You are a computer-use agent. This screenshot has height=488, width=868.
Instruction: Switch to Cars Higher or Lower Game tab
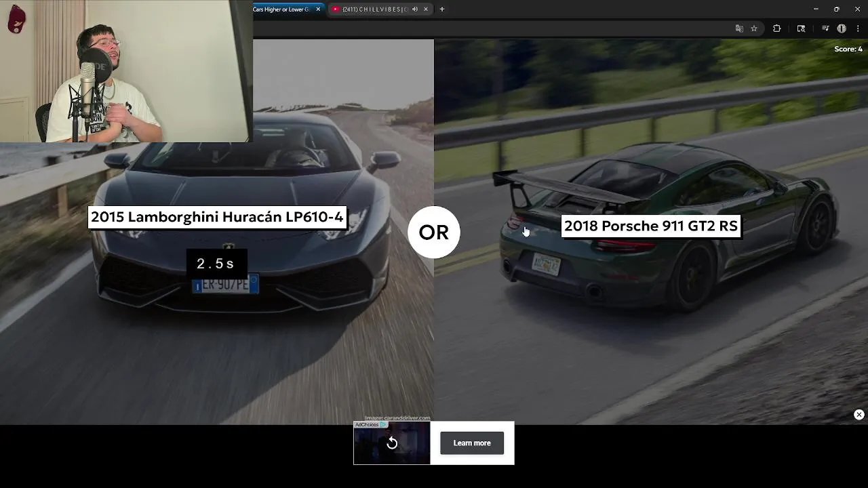[281, 9]
